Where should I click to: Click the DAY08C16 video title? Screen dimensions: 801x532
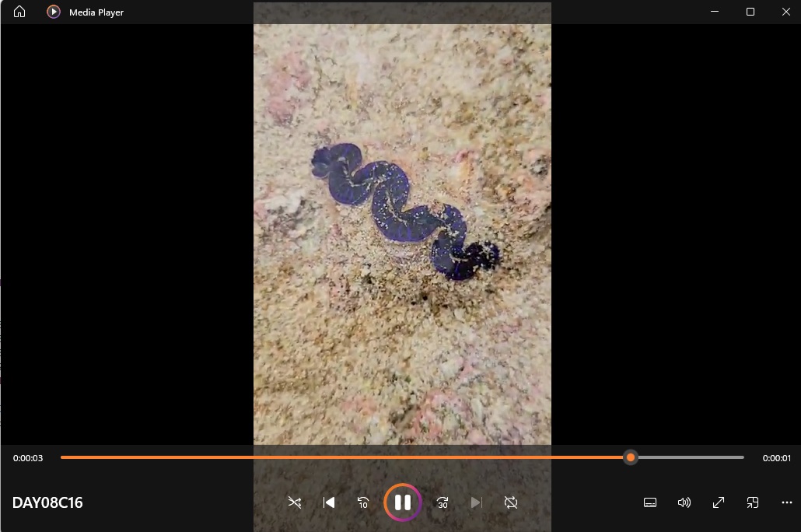point(47,502)
